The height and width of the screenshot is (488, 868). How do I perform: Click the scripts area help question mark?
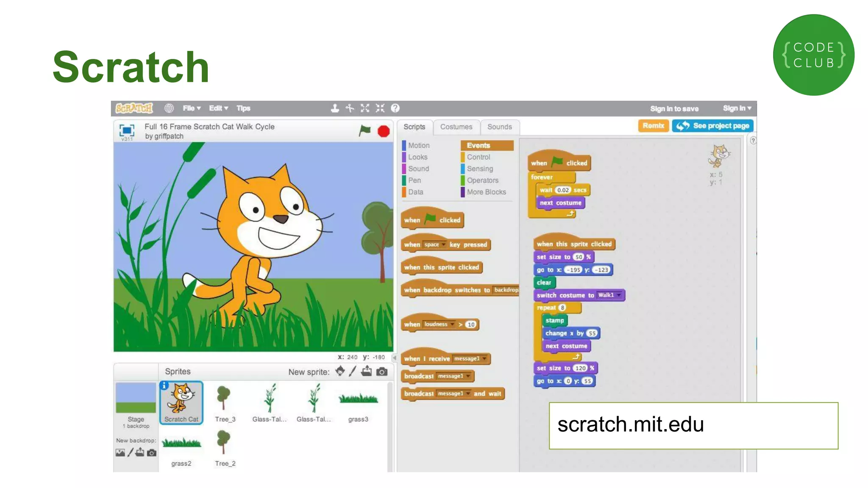click(753, 141)
